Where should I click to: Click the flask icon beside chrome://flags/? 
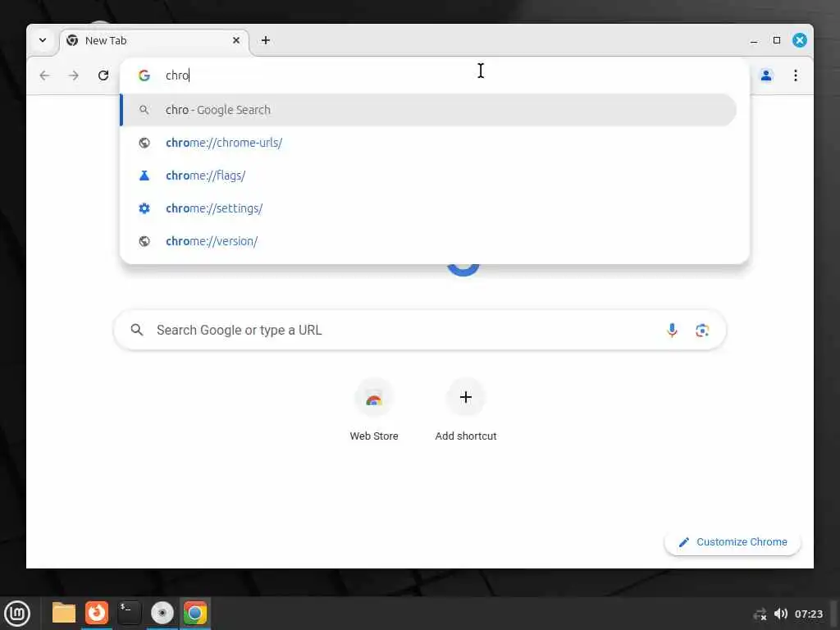coord(144,176)
